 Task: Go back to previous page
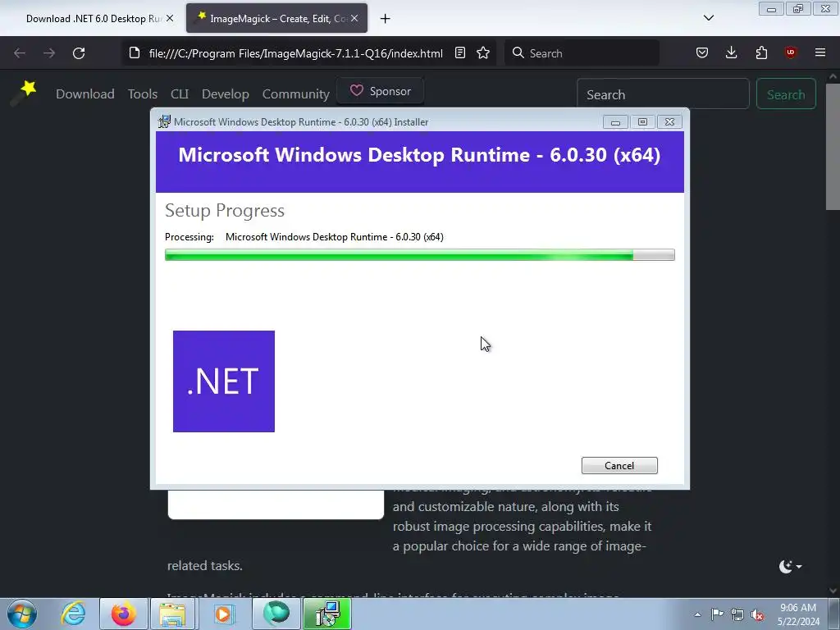coord(20,53)
